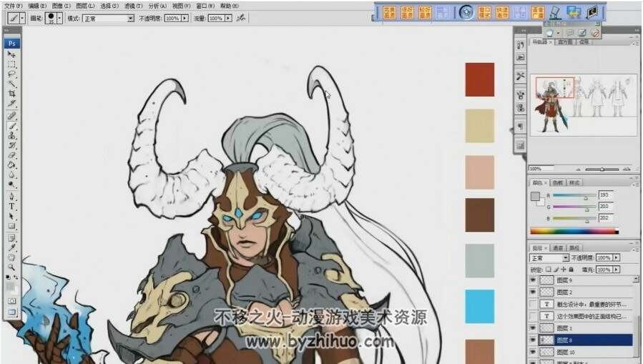Select the Dodge tool
This screenshot has width=643, height=364.
pyautogui.click(x=11, y=185)
